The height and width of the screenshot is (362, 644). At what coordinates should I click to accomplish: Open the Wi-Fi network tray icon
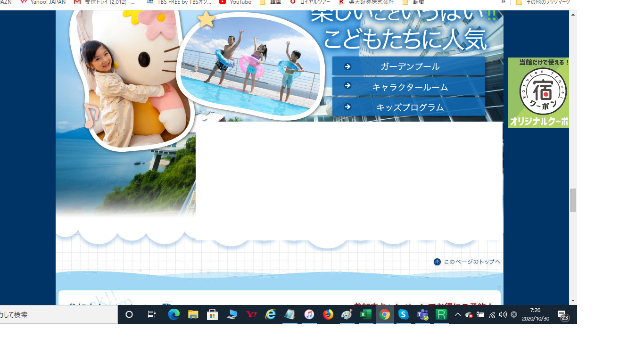pyautogui.click(x=492, y=314)
